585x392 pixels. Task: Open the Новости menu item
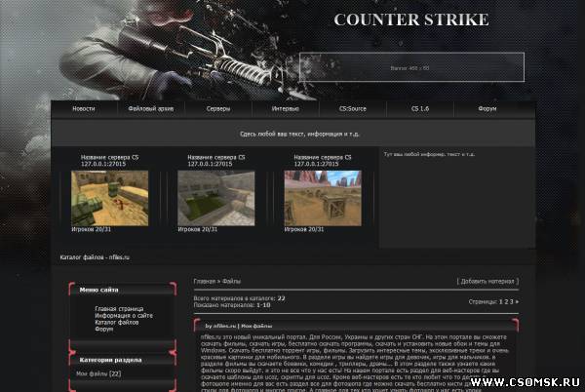84,109
